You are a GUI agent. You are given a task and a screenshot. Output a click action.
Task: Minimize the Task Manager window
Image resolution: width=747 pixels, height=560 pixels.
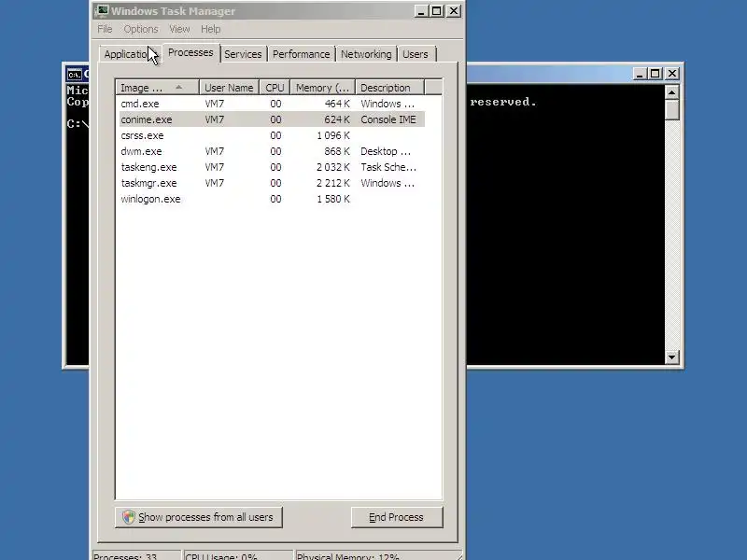coord(420,11)
